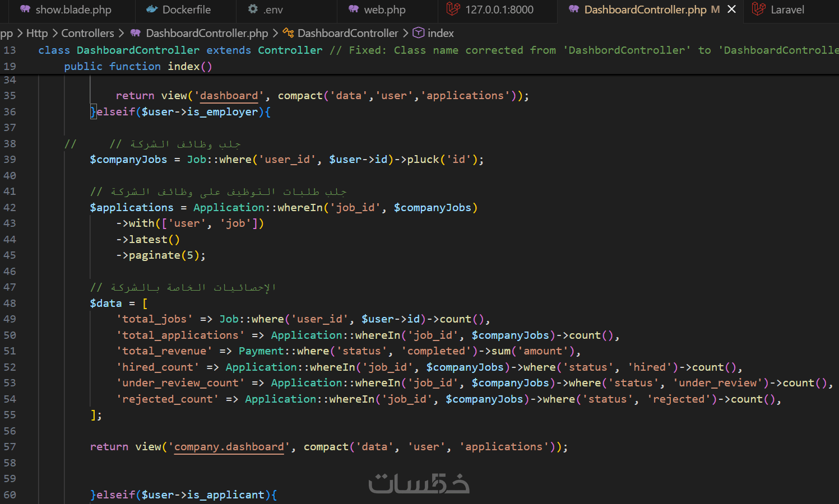Click the class symbol icon in breadcrumb
839x504 pixels.
pos(288,33)
